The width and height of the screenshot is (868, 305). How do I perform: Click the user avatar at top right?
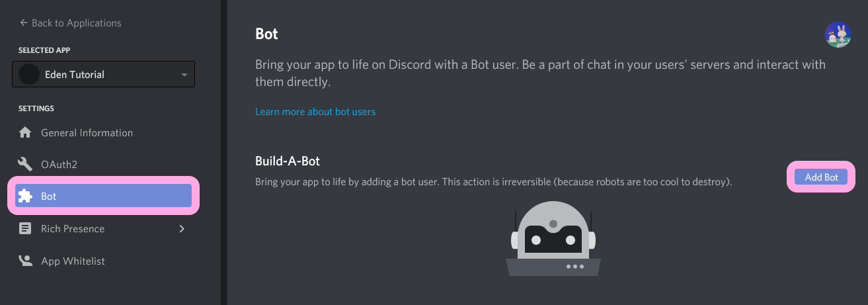(838, 34)
